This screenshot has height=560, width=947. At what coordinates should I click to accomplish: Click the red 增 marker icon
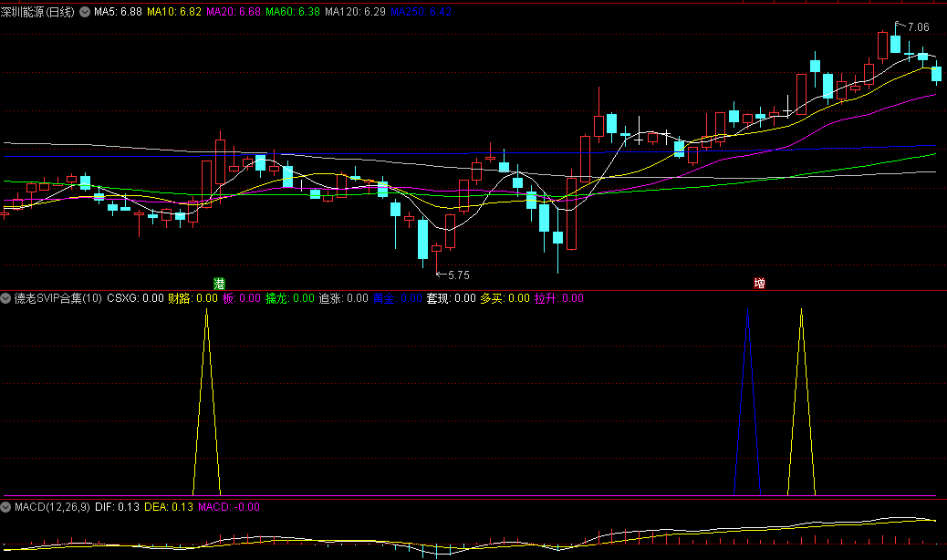(759, 283)
